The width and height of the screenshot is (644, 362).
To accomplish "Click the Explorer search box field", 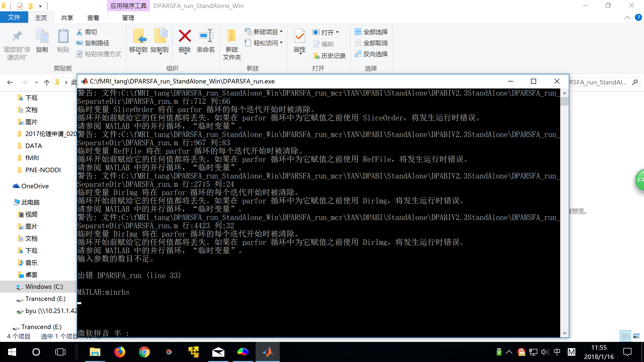I will pyautogui.click(x=604, y=82).
